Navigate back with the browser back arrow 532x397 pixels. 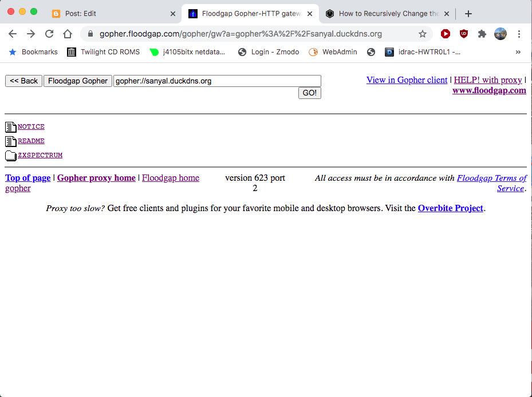click(x=12, y=34)
